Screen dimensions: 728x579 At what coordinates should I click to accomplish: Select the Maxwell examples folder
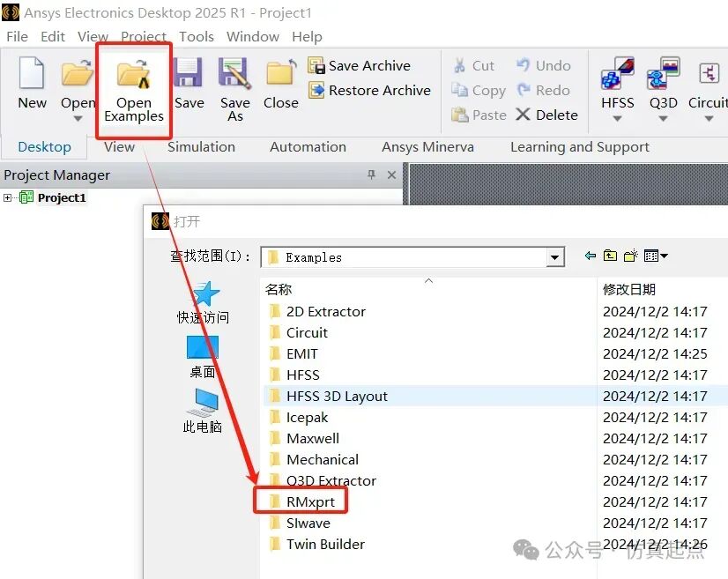click(312, 439)
